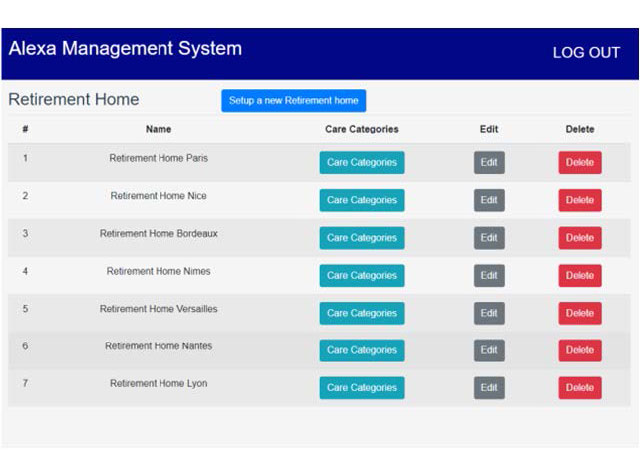Delete Retirement Home Nantes
Screen dimensions: 640x457
click(x=579, y=350)
